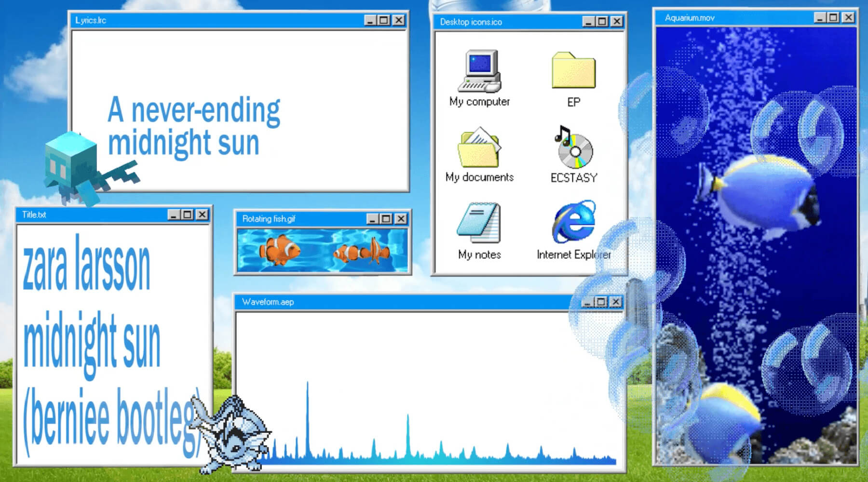Minimize the Desktop icons.ico window
The image size is (868, 482).
(588, 22)
